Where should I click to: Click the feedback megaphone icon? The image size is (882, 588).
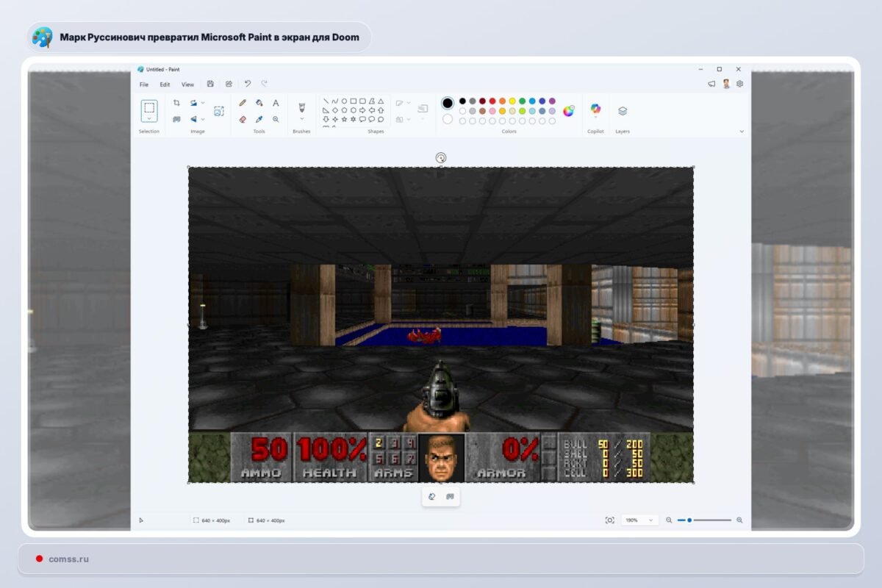[x=711, y=84]
